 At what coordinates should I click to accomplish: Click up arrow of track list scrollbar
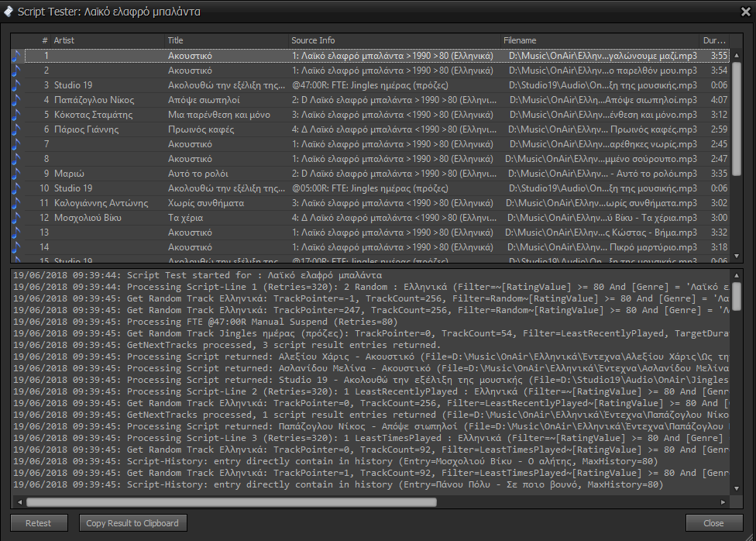[x=736, y=56]
